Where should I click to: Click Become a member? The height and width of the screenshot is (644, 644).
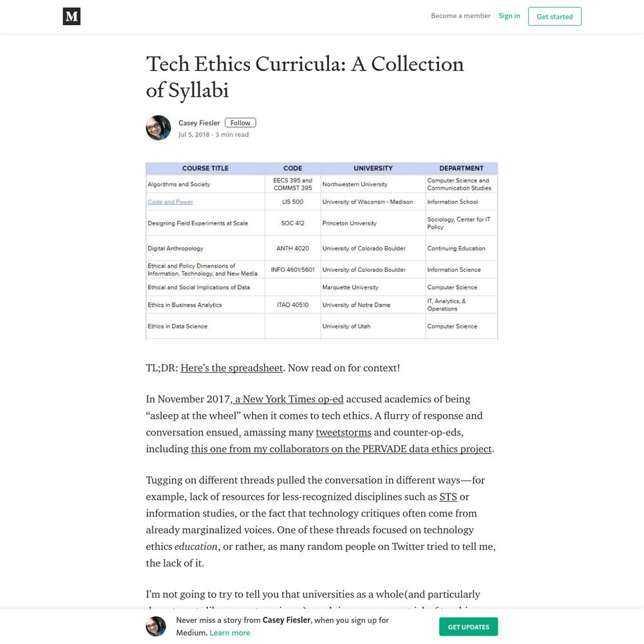click(460, 15)
